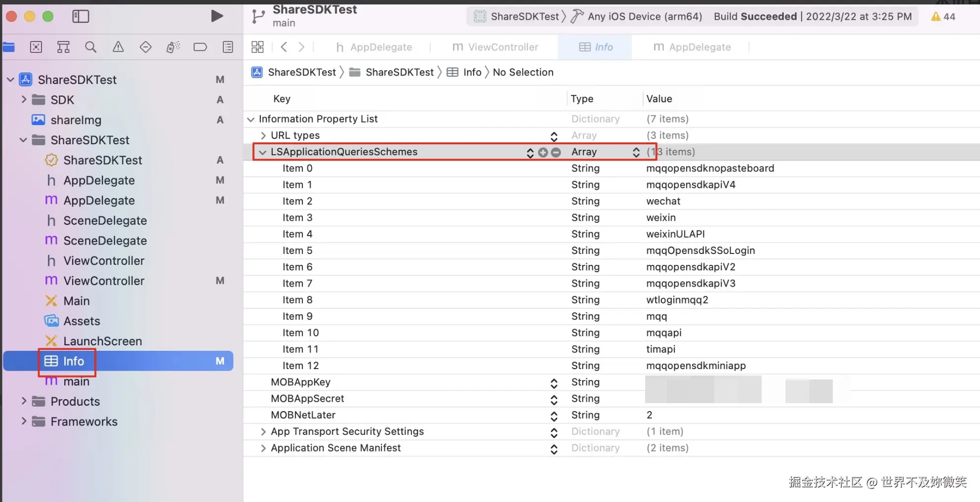Screen dimensions: 980x502
Task: Open Array type dropdown for LSApplicationQueriesSchemes
Action: pyautogui.click(x=636, y=152)
